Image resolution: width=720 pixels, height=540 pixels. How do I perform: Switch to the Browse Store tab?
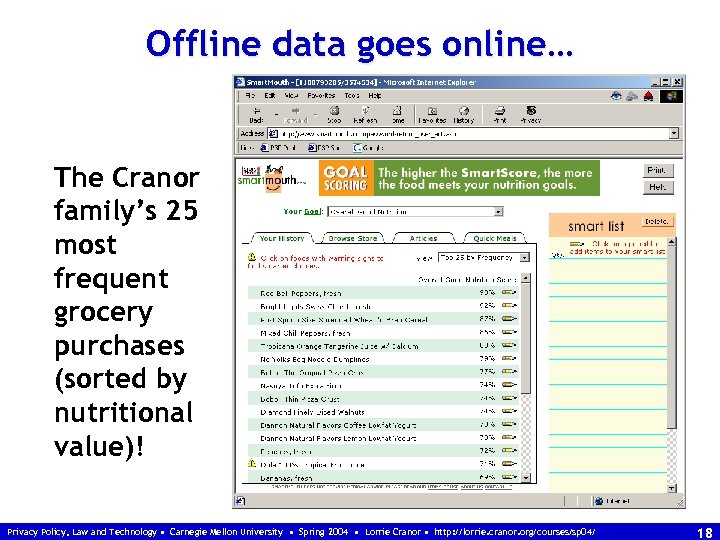[x=353, y=238]
